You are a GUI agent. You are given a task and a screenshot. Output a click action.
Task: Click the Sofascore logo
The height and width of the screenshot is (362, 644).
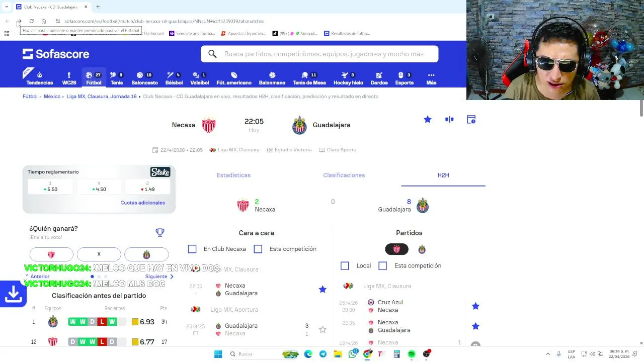pyautogui.click(x=55, y=54)
